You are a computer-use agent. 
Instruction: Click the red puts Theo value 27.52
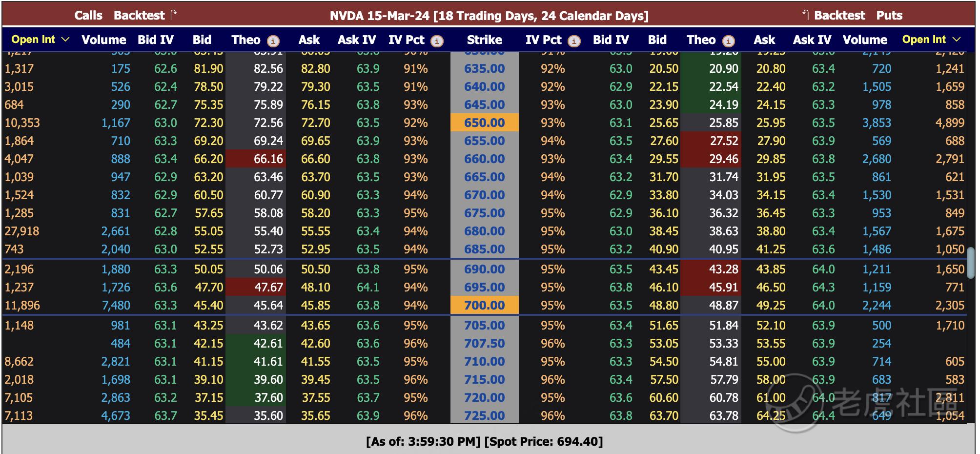[711, 141]
